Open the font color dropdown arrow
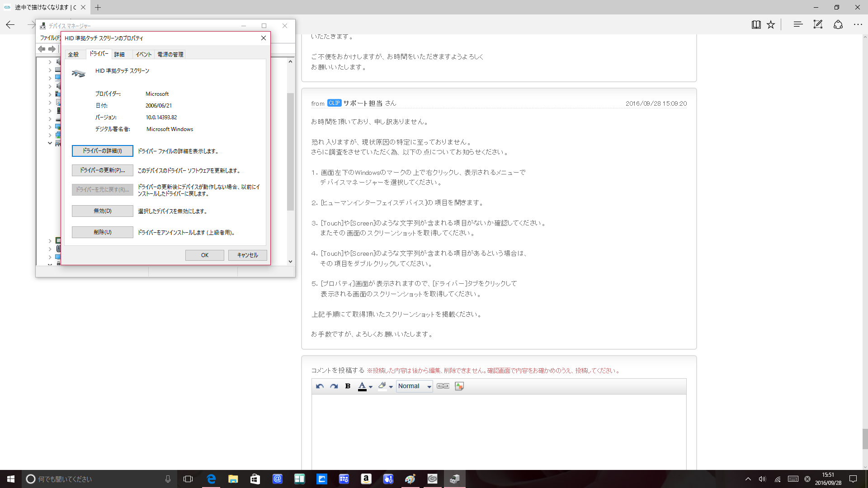The image size is (868, 488). tap(371, 387)
